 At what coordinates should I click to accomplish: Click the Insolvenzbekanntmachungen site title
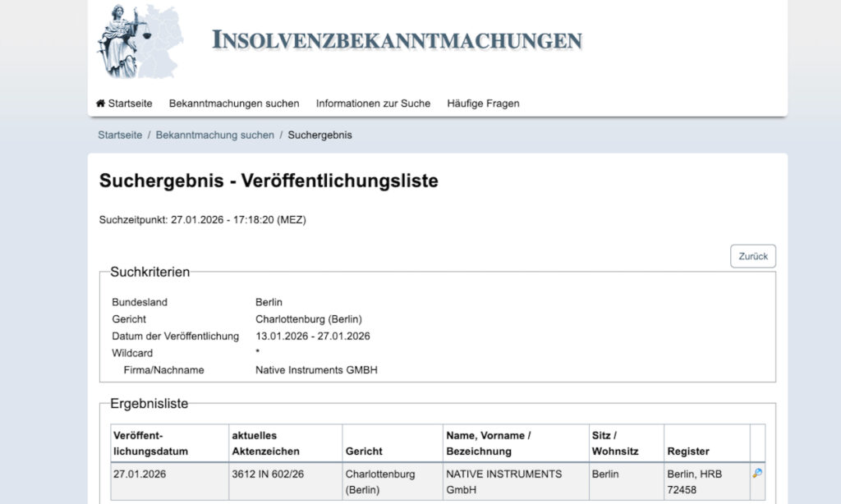click(x=397, y=39)
